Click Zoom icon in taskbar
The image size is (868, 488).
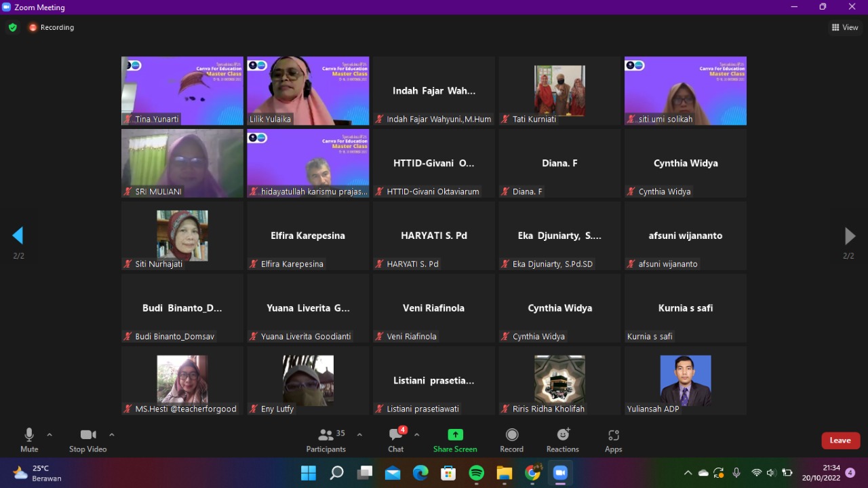point(560,473)
